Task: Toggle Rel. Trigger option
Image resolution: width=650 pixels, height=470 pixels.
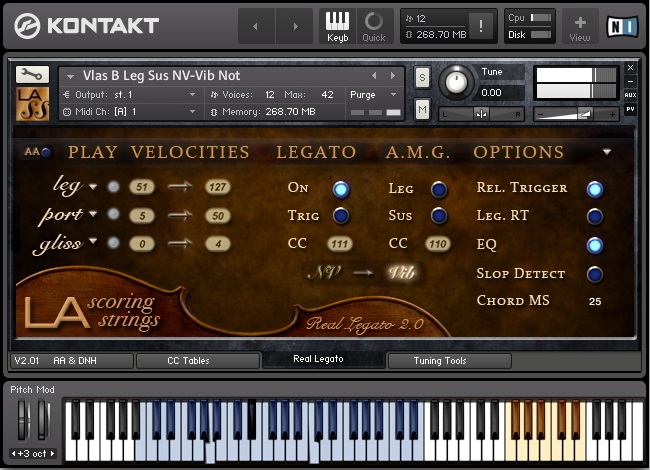Action: [x=595, y=189]
